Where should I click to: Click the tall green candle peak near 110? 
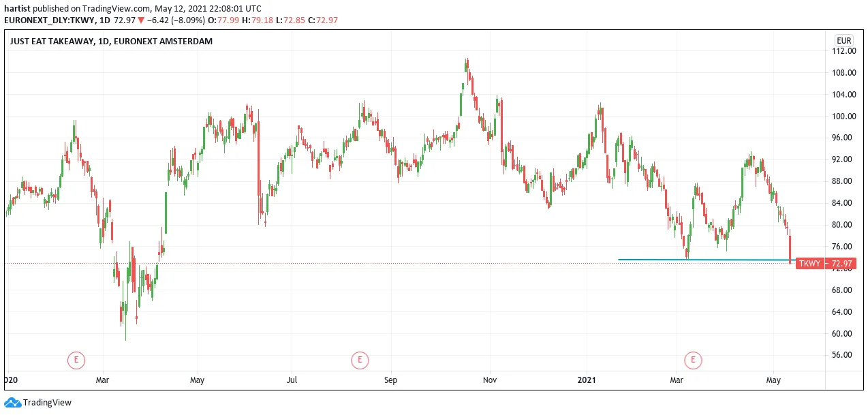click(467, 66)
